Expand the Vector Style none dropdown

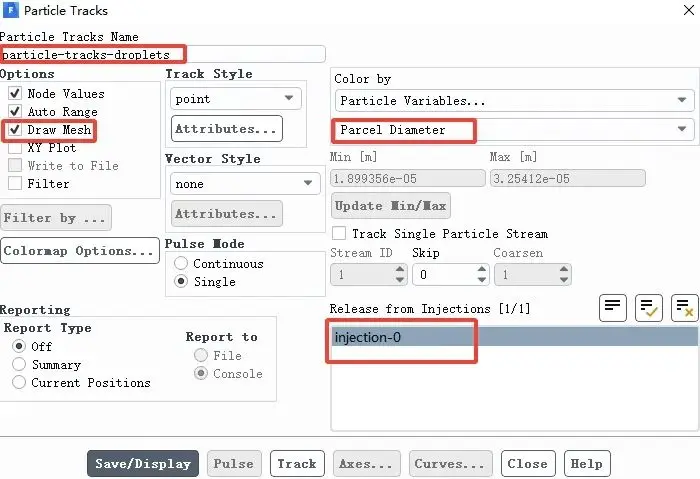pos(245,183)
